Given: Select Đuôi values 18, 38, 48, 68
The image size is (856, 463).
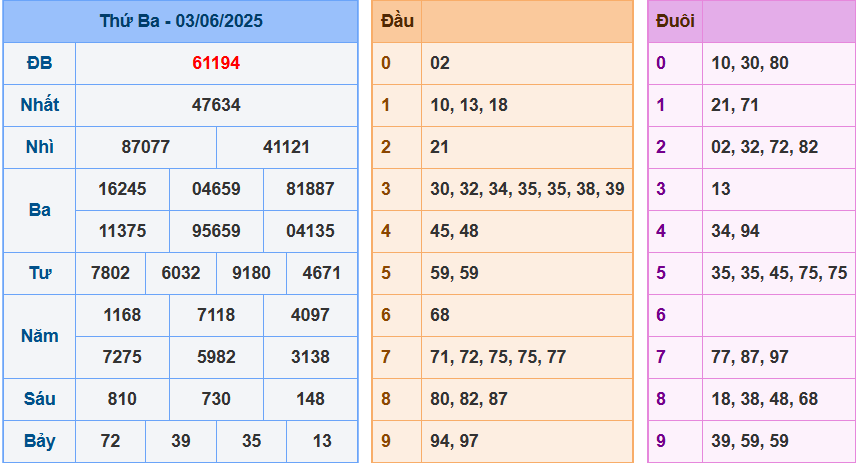Looking at the screenshot, I should click(x=765, y=399).
